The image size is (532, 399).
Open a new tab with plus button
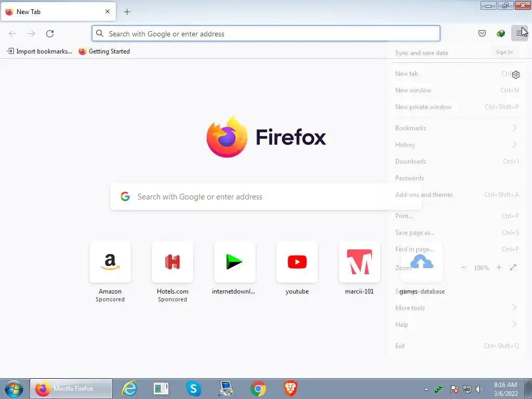tap(127, 12)
